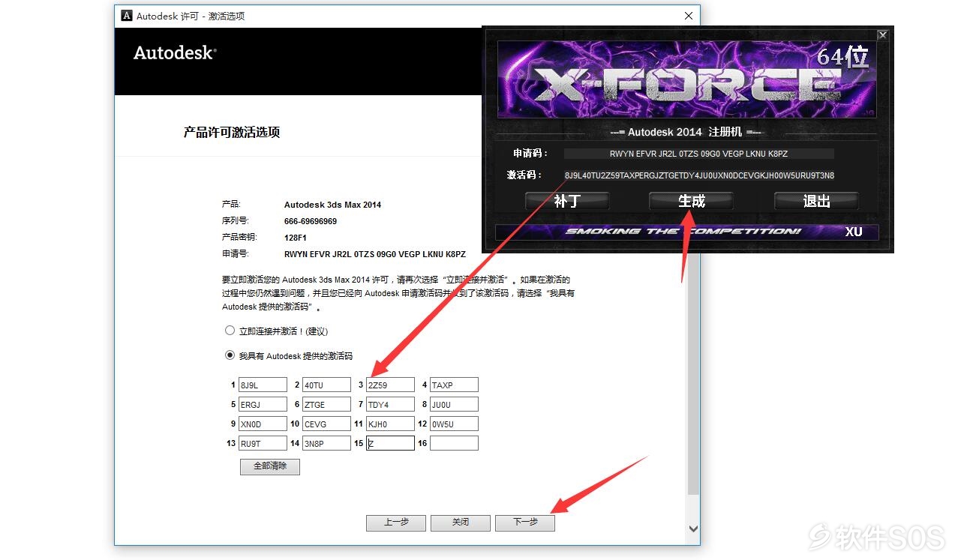Click the product name 'Autodesk 3ds Max 2014'
958x560 pixels.
coord(332,205)
